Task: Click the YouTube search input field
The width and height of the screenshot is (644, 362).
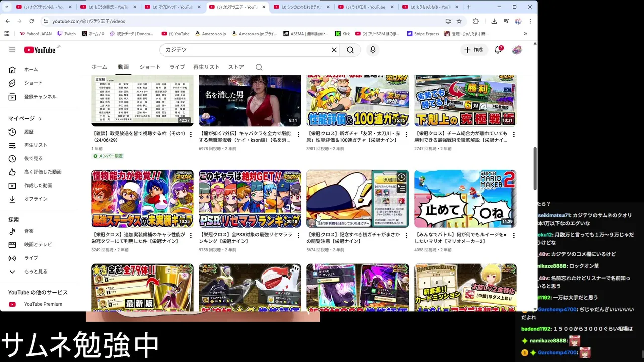Action: [x=247, y=50]
